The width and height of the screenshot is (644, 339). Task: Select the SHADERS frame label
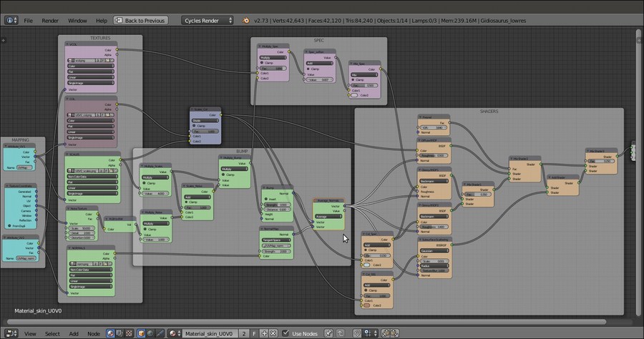489,112
